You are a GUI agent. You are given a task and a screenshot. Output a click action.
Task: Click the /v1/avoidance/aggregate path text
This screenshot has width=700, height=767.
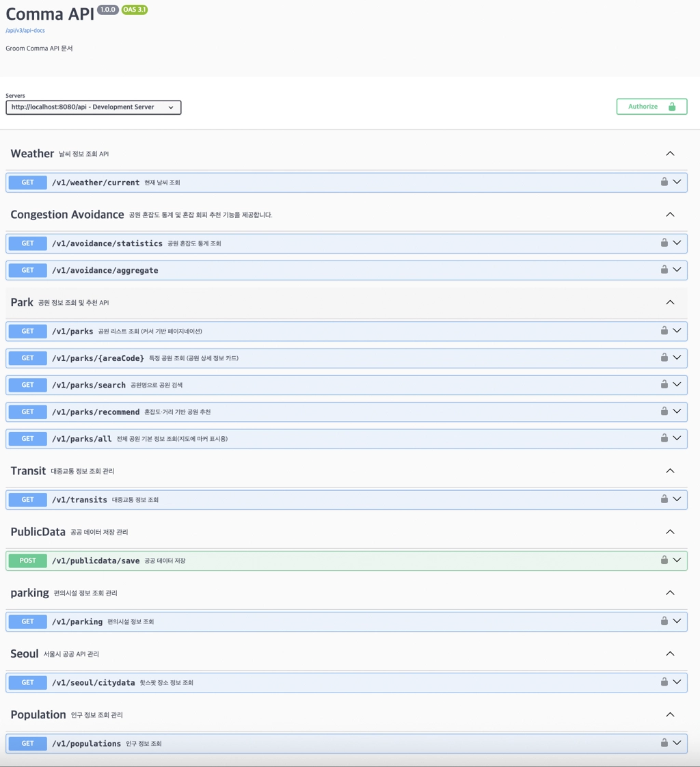[105, 271]
